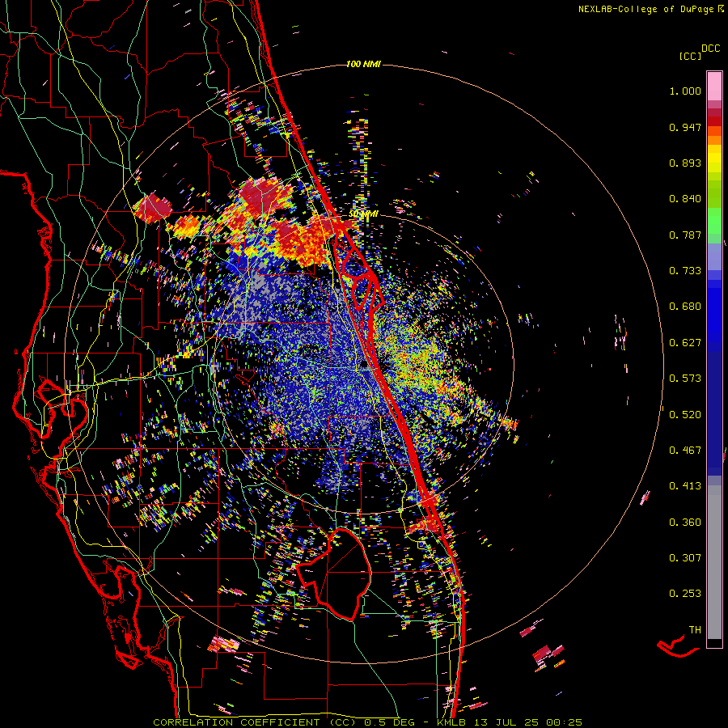
Task: Click the 1.000 scale value
Action: [x=685, y=91]
